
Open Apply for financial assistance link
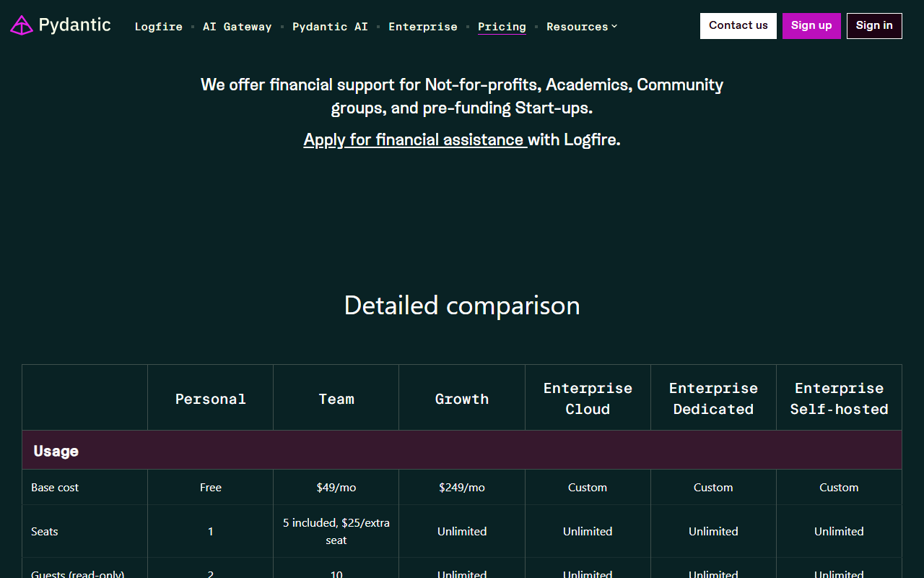click(x=415, y=139)
